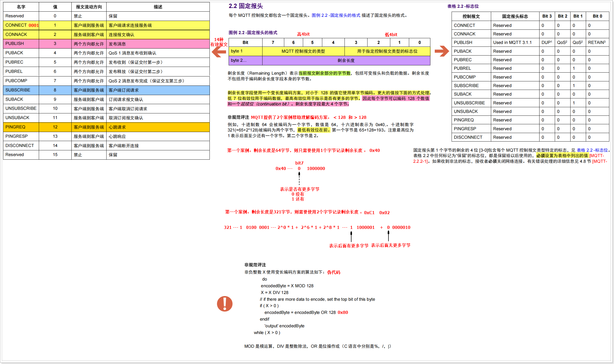The height and width of the screenshot is (364, 614).
Task: Click the '客户端取消订阅请求' cell
Action: (158, 109)
